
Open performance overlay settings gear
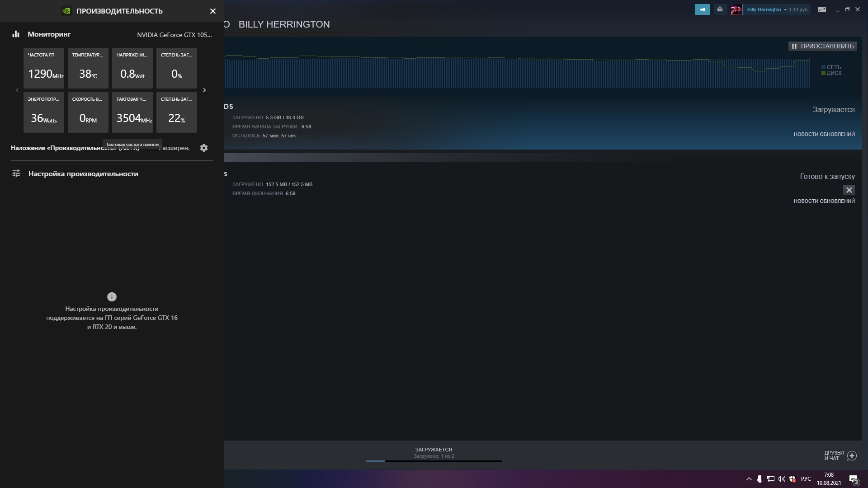click(x=204, y=148)
